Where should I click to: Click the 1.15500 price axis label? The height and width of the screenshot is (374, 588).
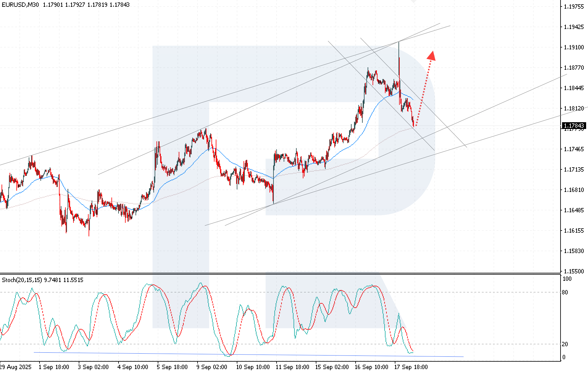pyautogui.click(x=574, y=271)
